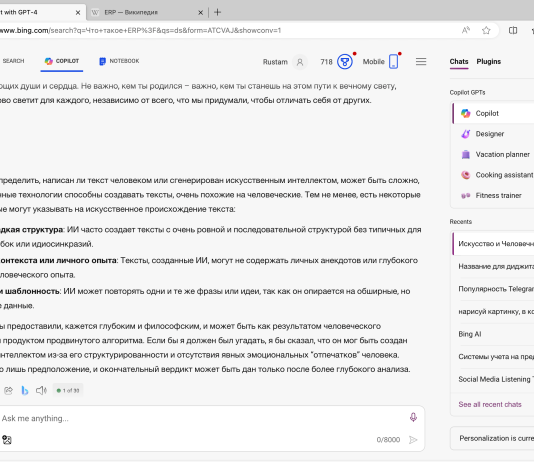
Task: Click the Copilot colorful logo icon in sidebar
Action: 466,113
